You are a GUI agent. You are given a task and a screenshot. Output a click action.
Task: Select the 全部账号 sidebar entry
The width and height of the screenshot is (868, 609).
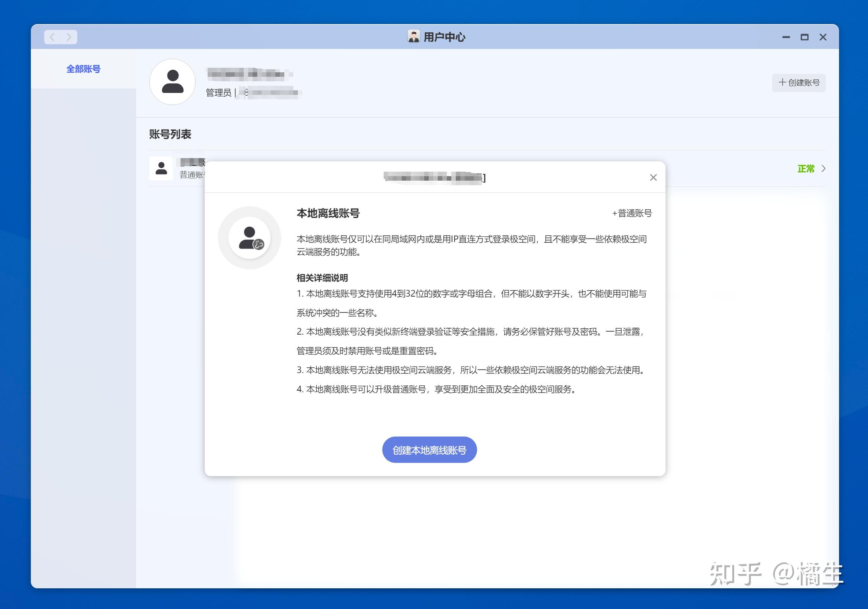[82, 69]
